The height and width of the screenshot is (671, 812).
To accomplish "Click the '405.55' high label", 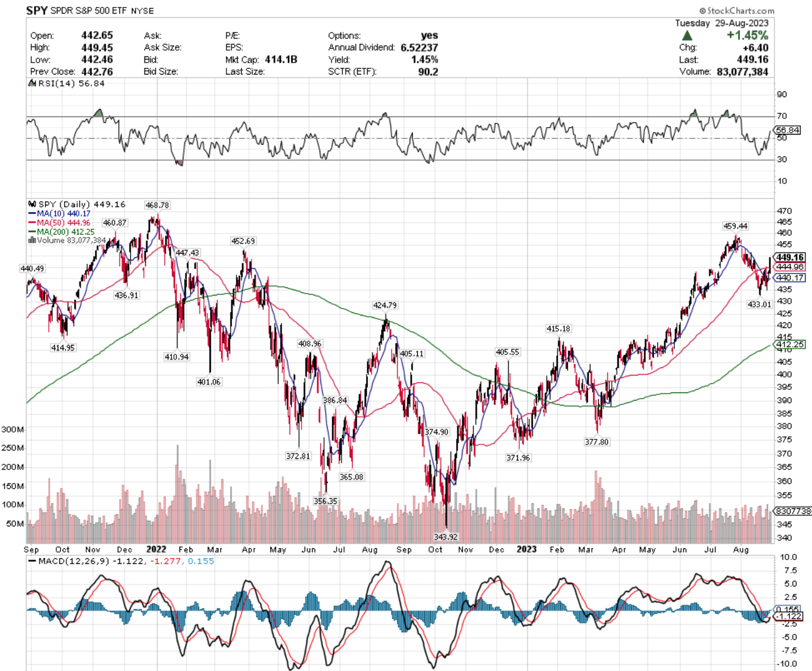I will [507, 352].
